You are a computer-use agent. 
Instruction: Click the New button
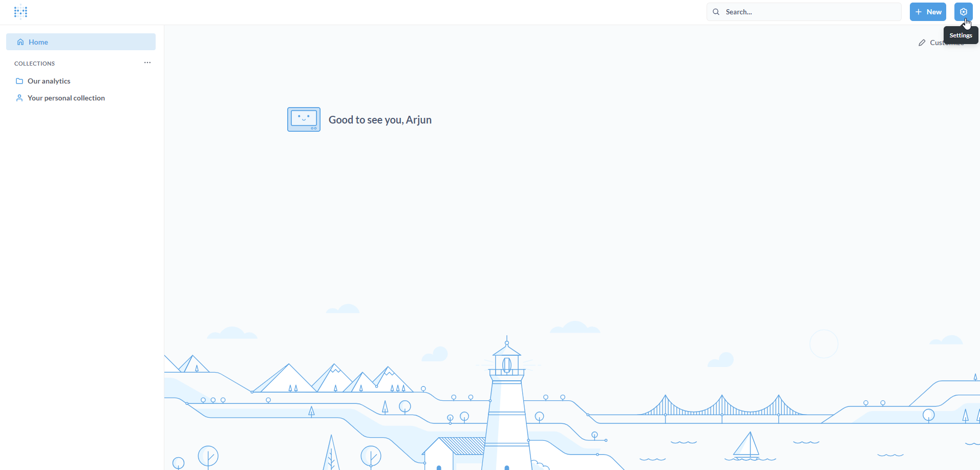928,12
